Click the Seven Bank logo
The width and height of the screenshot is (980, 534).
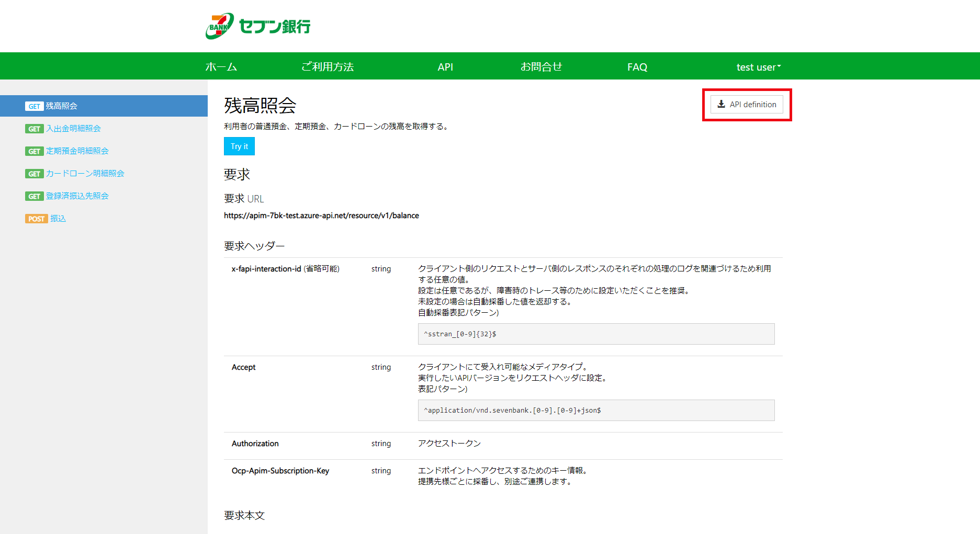coord(258,26)
